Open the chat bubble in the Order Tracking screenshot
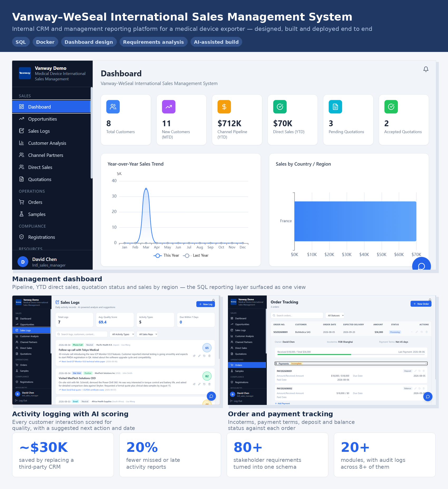Image resolution: width=448 pixels, height=489 pixels. click(428, 397)
